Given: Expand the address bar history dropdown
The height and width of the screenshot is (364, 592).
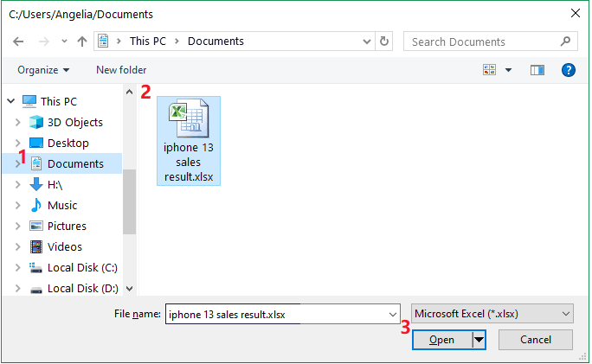Looking at the screenshot, I should tap(366, 42).
